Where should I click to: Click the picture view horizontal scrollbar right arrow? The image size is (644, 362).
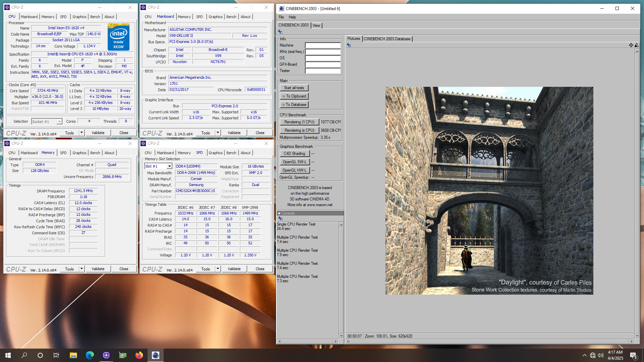tap(631, 341)
